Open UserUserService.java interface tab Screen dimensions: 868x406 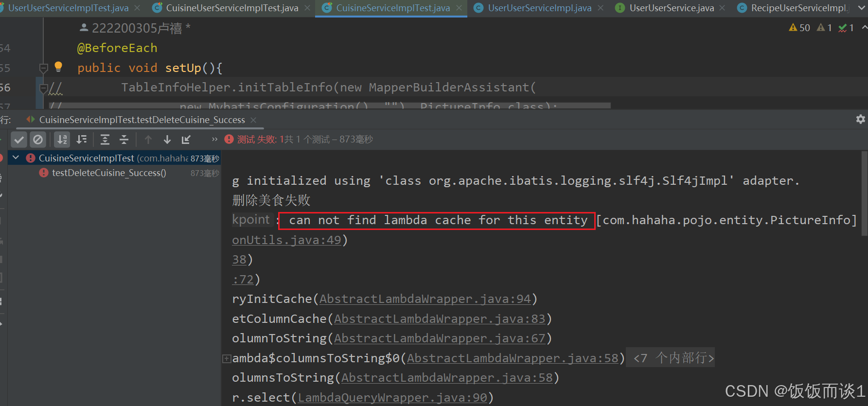[x=672, y=8]
